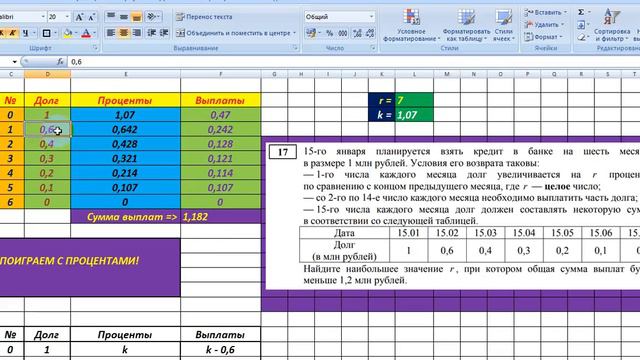Click the Проценты yellow header cell
Image resolution: width=640 pixels, height=360 pixels.
pos(125,100)
